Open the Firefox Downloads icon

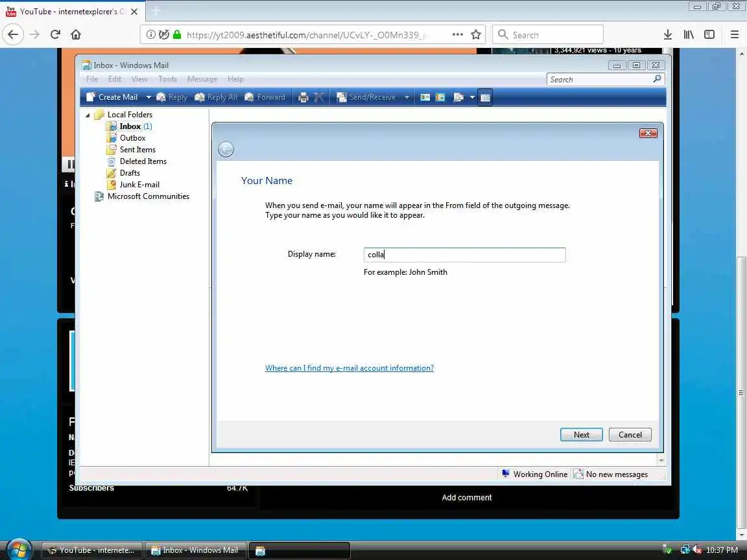(x=668, y=35)
